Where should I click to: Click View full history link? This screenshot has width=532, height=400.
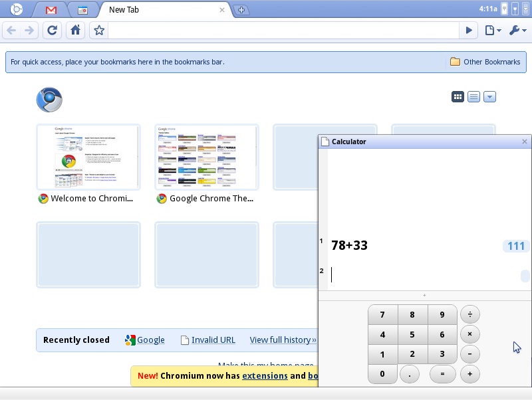pyautogui.click(x=283, y=340)
